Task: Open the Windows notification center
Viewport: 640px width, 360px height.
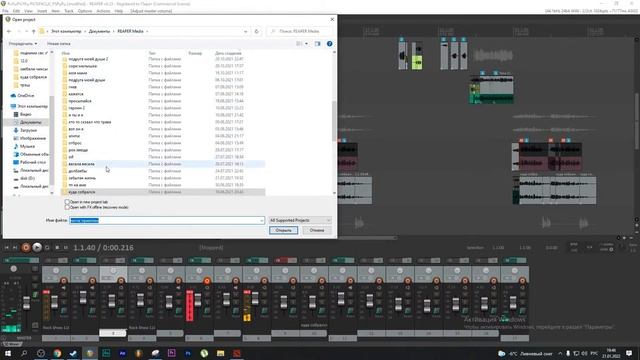Action: point(629,353)
